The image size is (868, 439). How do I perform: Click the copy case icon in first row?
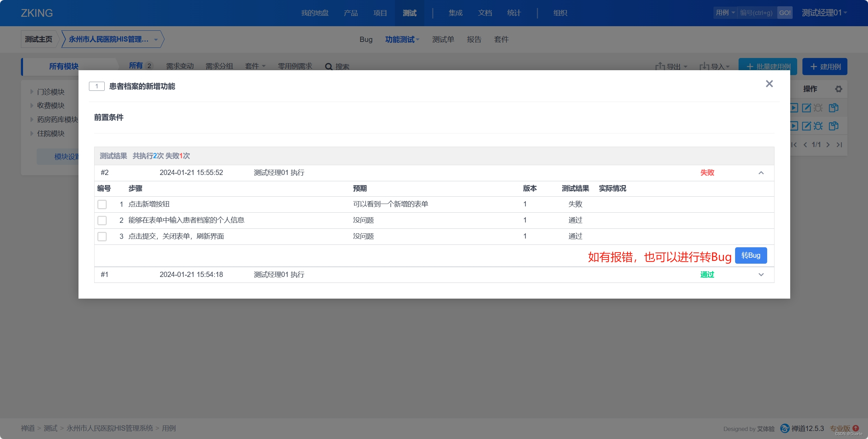click(x=833, y=108)
